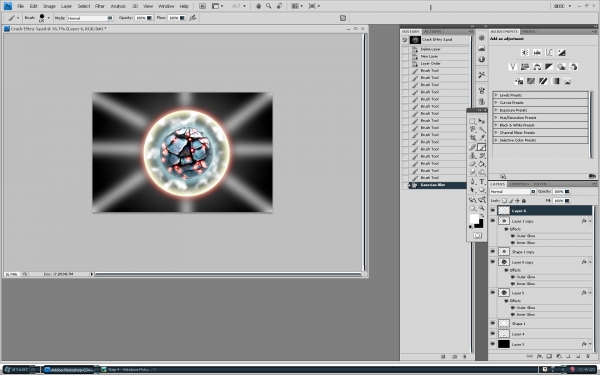
Task: Click the white foreground color swatch
Action: (x=474, y=218)
